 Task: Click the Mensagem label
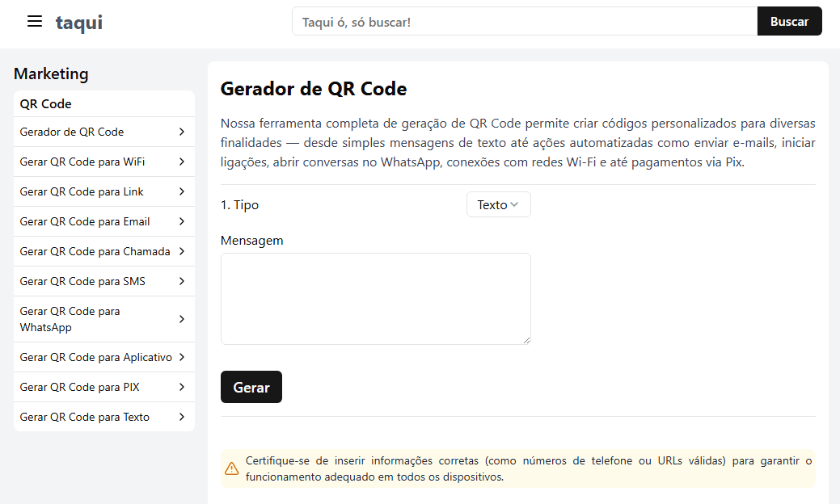click(251, 241)
